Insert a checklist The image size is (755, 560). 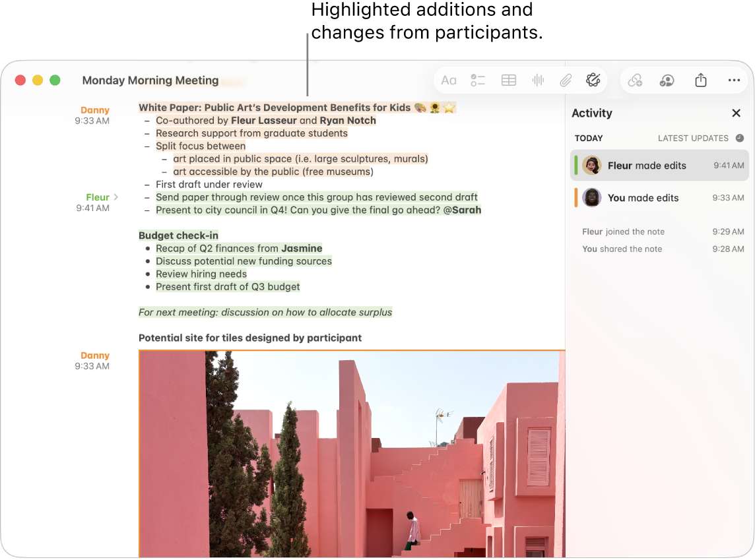pos(478,80)
